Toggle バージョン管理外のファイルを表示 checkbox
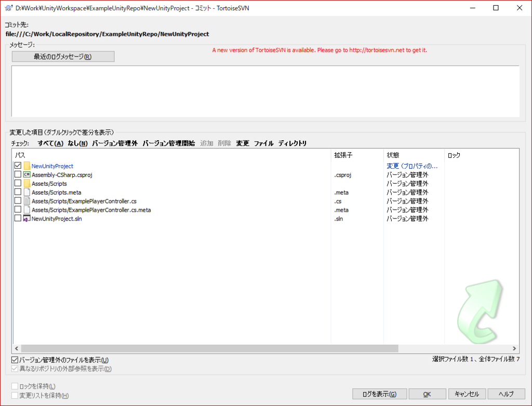 point(15,360)
